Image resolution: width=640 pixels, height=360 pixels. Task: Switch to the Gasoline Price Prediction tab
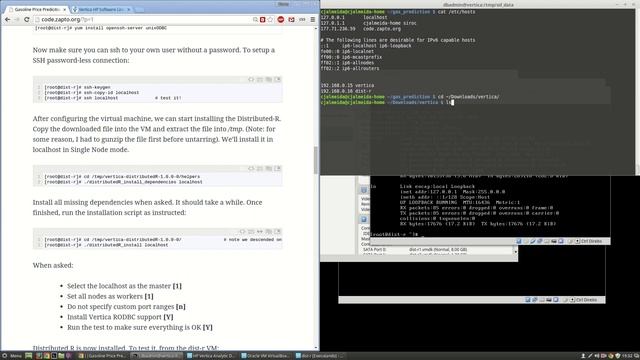pos(37,9)
